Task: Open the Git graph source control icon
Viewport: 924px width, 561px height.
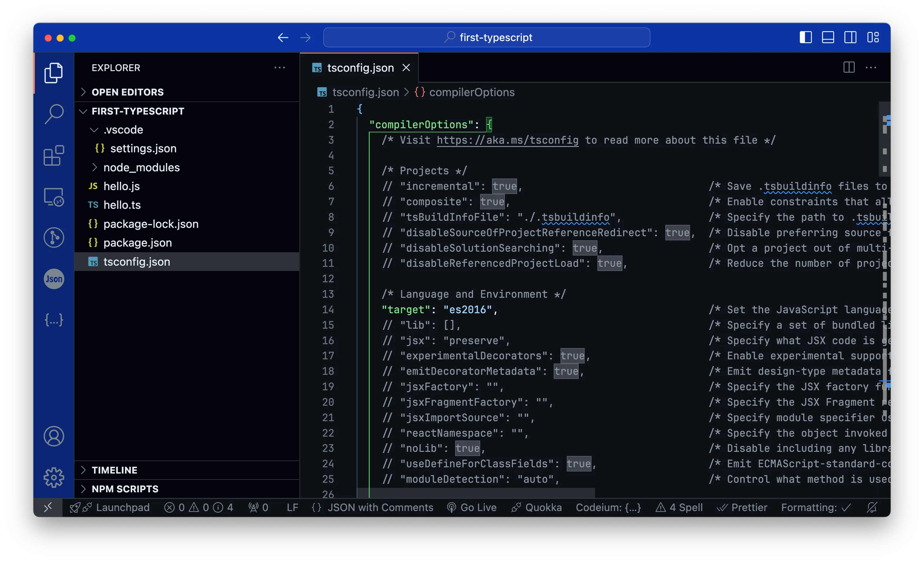Action: 54,238
